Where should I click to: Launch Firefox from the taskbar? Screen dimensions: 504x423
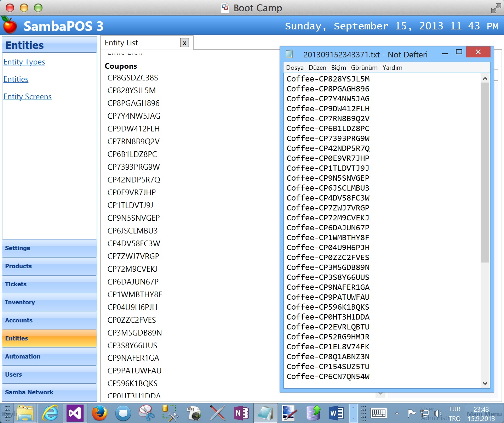click(99, 413)
